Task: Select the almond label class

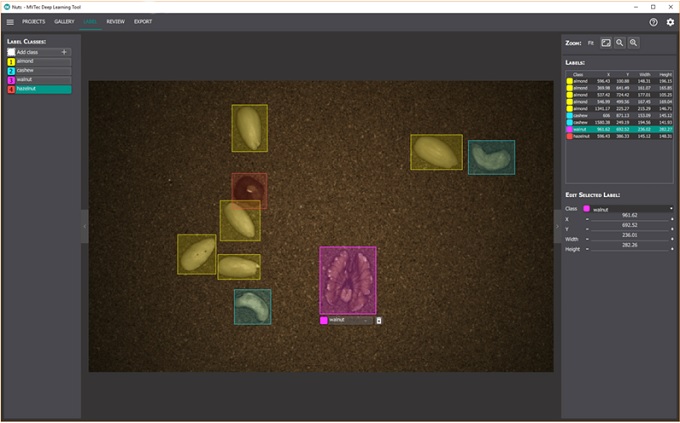Action: coord(38,62)
